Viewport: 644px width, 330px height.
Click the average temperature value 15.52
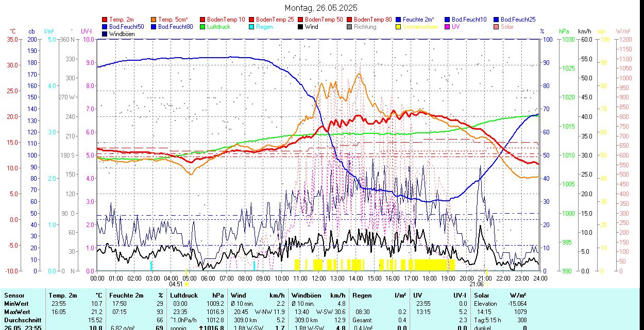click(x=94, y=320)
